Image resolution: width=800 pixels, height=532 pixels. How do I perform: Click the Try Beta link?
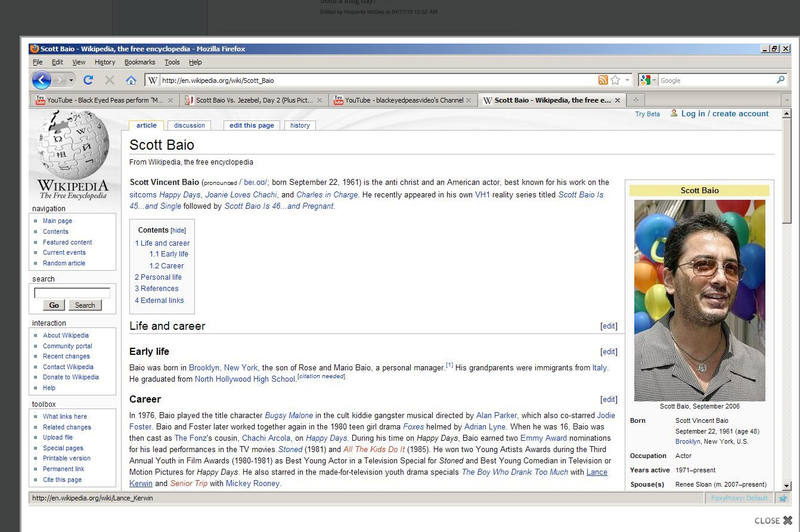tap(647, 114)
